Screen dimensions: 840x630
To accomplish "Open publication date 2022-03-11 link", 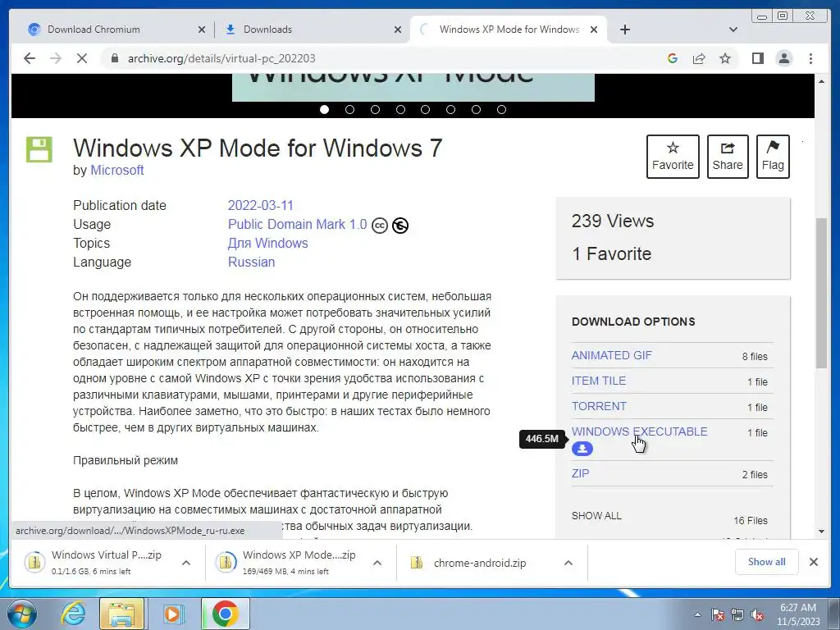I will click(x=260, y=205).
